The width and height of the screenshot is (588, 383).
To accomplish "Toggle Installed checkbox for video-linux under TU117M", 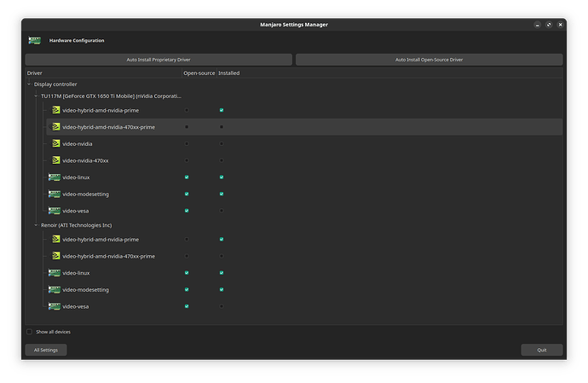I will coord(222,177).
